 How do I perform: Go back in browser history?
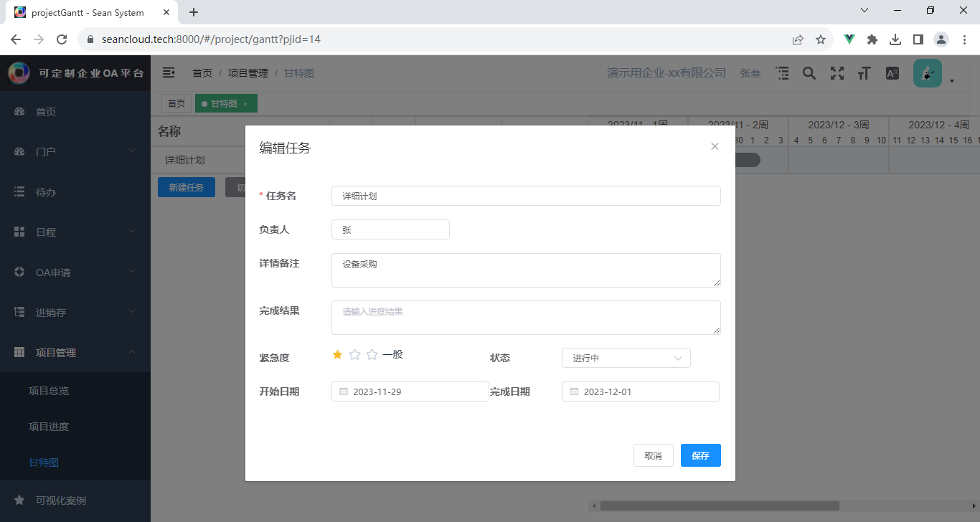pos(16,39)
